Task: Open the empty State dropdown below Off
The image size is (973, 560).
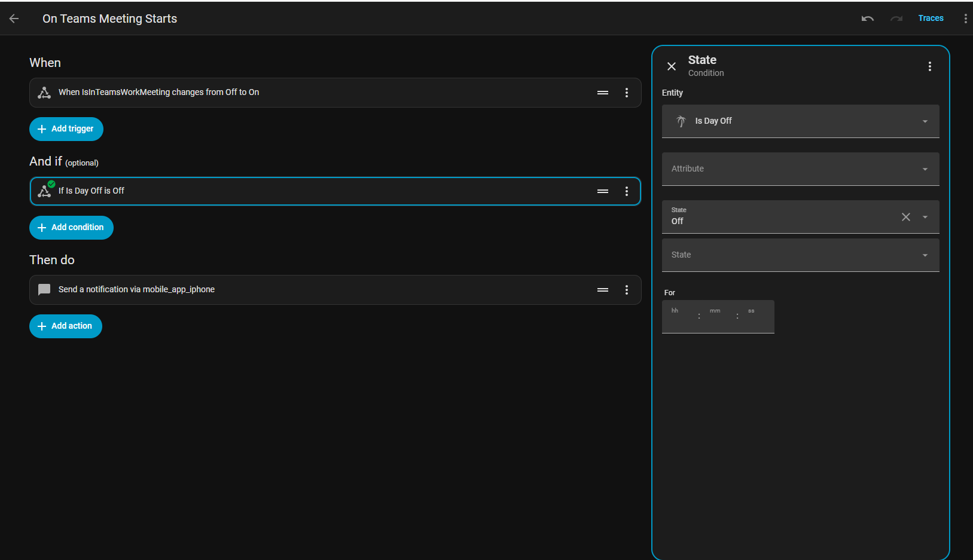Action: pos(801,255)
